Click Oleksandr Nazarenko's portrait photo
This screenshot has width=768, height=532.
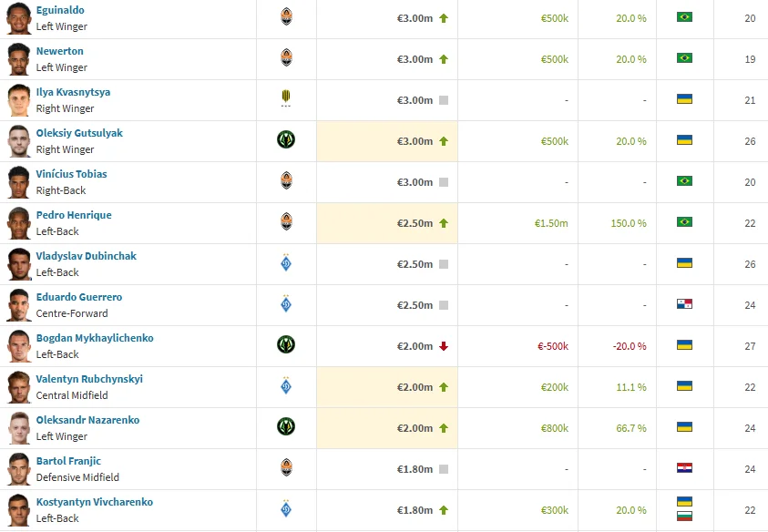click(18, 427)
